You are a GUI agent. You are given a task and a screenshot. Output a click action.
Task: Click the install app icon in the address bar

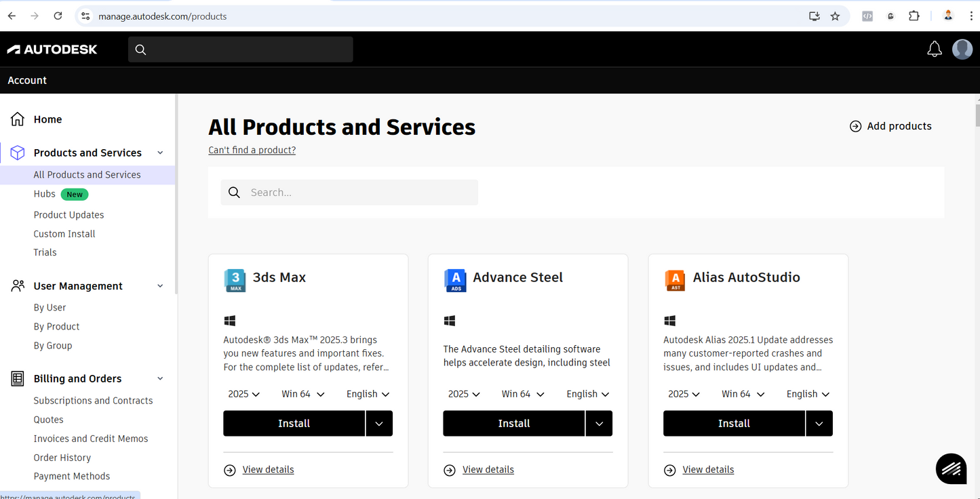[x=815, y=16]
